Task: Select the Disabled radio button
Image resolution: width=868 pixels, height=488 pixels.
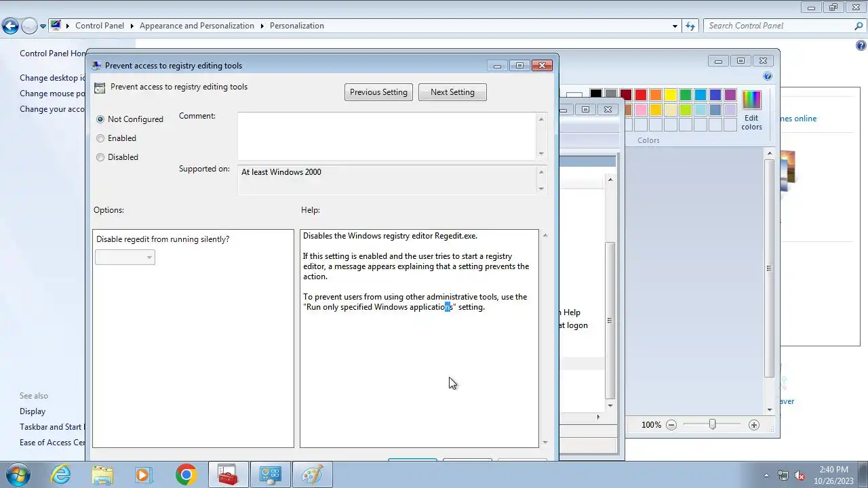Action: pyautogui.click(x=100, y=157)
